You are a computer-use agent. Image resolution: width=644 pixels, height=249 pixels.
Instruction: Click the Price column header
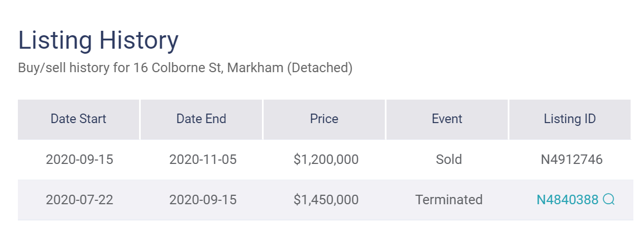[324, 119]
